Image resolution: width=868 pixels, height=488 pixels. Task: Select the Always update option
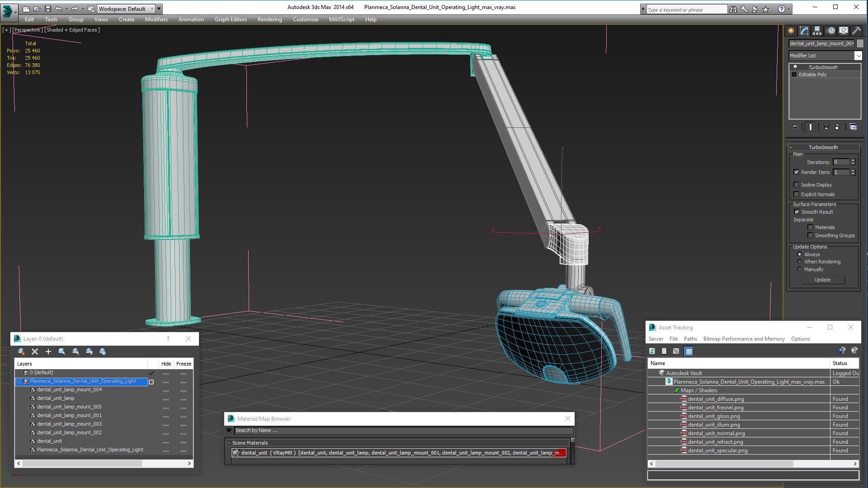(800, 254)
